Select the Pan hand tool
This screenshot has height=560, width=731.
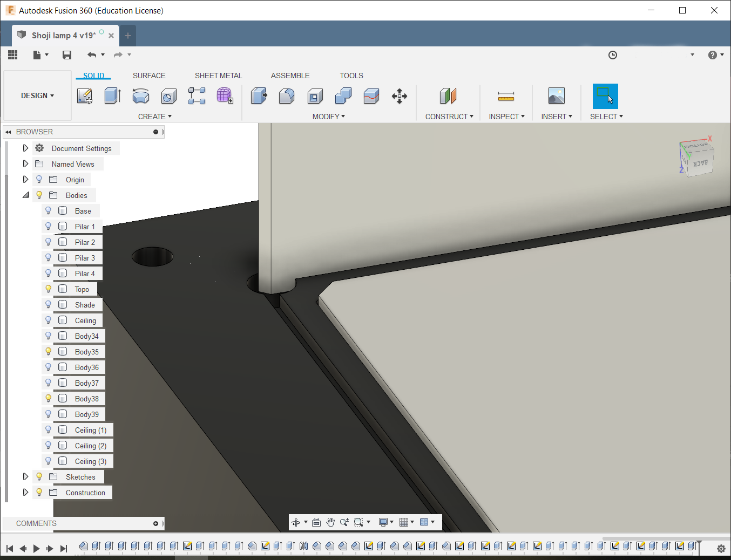[x=330, y=522]
